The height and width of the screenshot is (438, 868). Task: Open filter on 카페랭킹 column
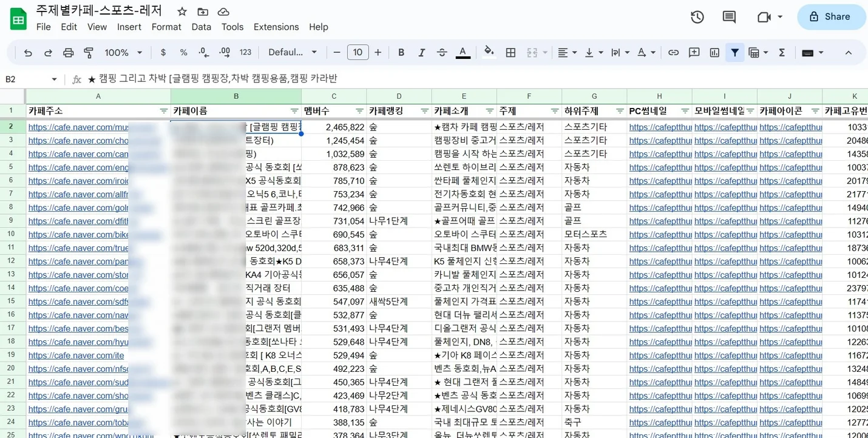(424, 111)
